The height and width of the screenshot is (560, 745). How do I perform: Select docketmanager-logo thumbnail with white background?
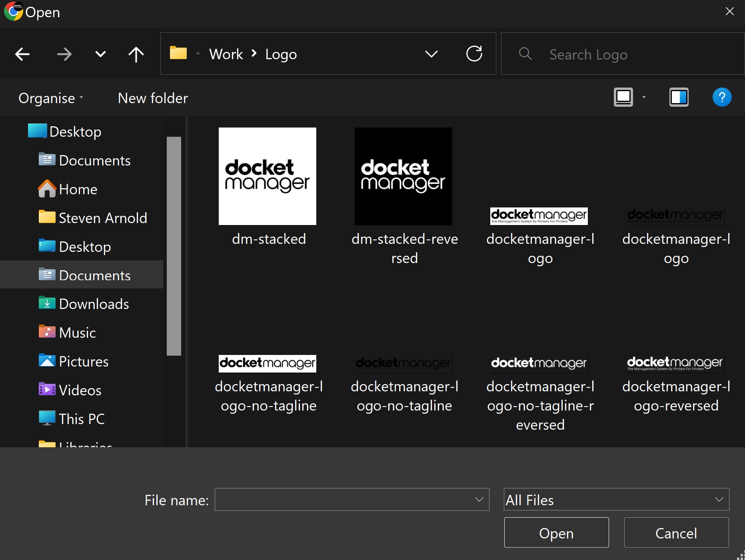539,216
